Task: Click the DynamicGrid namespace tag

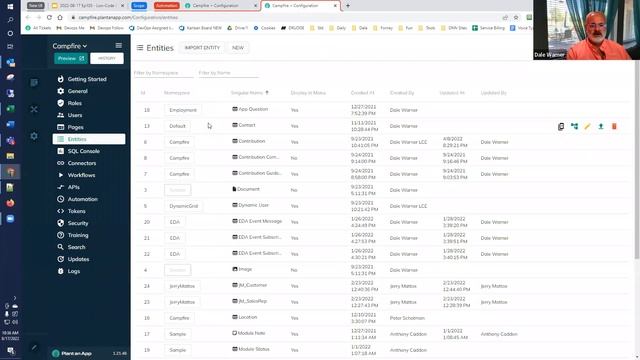Action: point(184,206)
